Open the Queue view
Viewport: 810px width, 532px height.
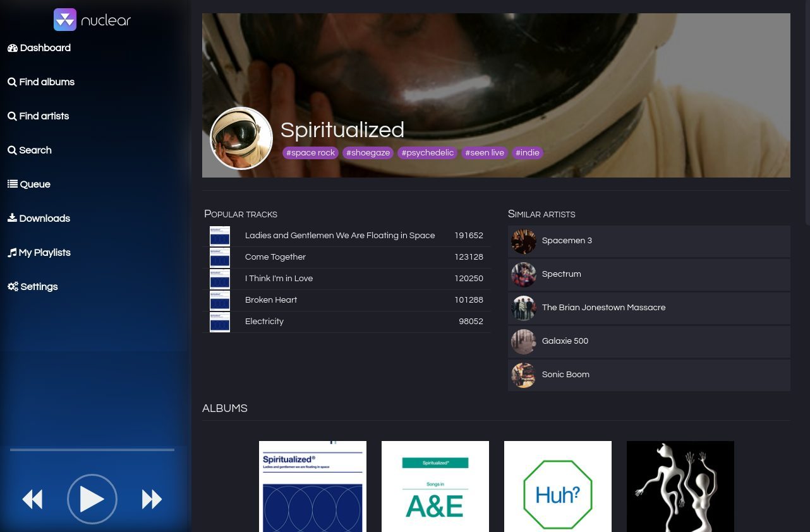point(29,184)
